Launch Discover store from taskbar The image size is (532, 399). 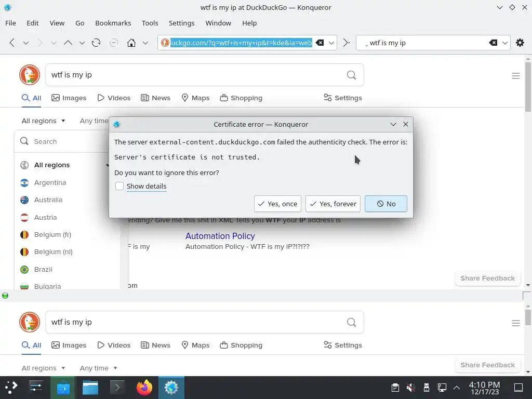click(63, 387)
